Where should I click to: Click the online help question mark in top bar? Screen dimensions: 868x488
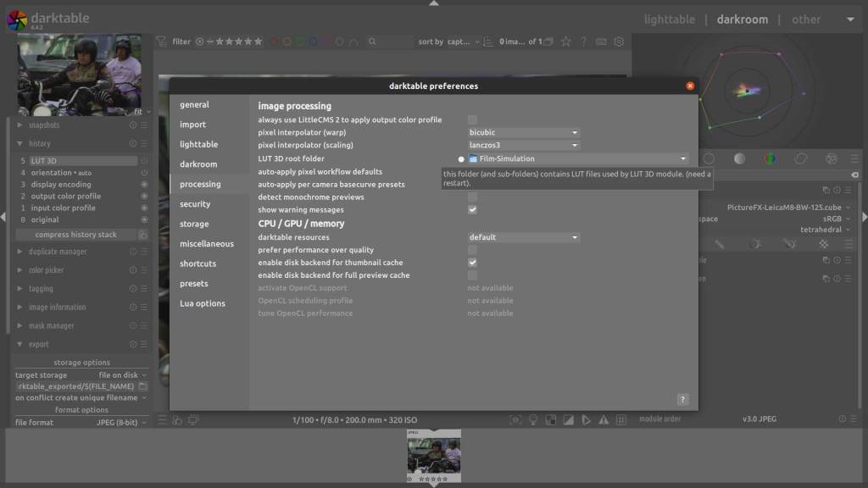click(583, 42)
